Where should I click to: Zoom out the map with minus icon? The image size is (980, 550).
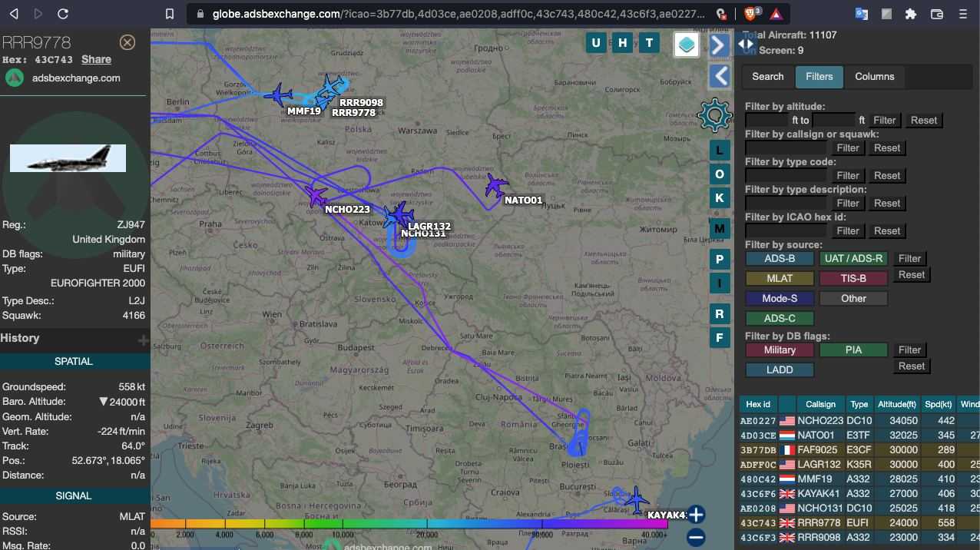point(696,537)
